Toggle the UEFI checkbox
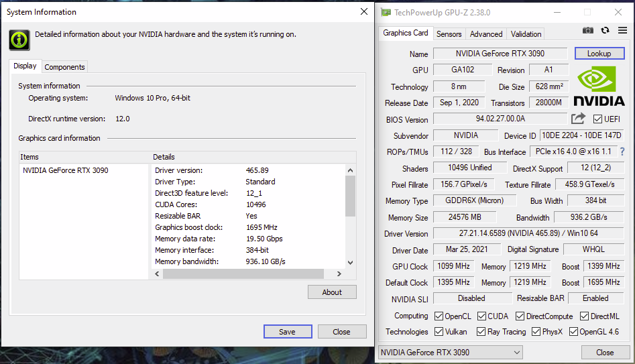Viewport: 635px width, 364px height. tap(597, 119)
